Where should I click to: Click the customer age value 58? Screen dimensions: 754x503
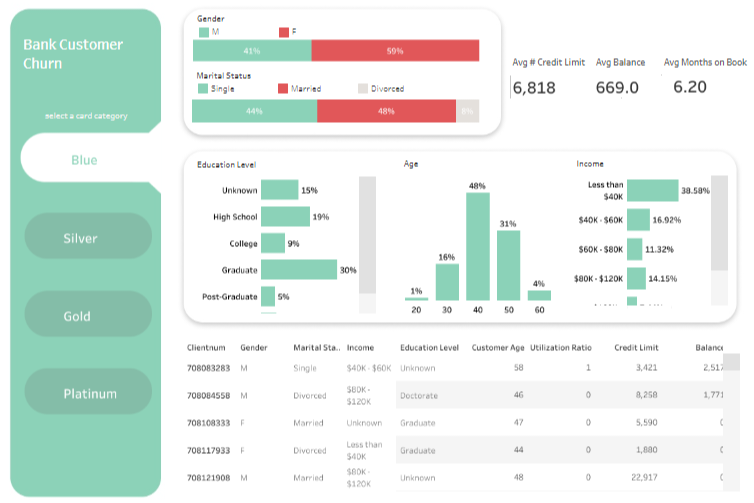[518, 367]
